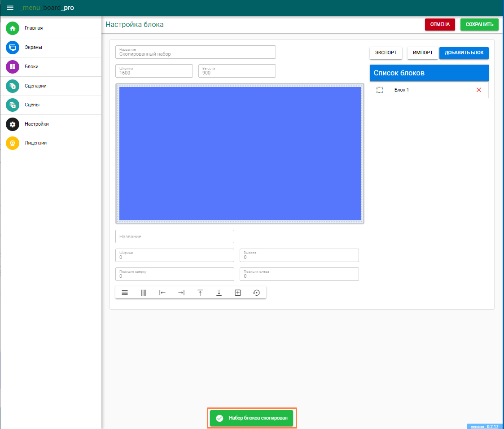504x429 pixels.
Task: Click the set name field 'Скопированный набор'
Action: [195, 53]
